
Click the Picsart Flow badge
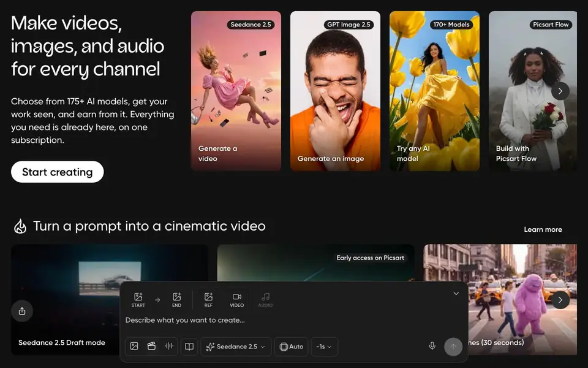click(x=551, y=25)
